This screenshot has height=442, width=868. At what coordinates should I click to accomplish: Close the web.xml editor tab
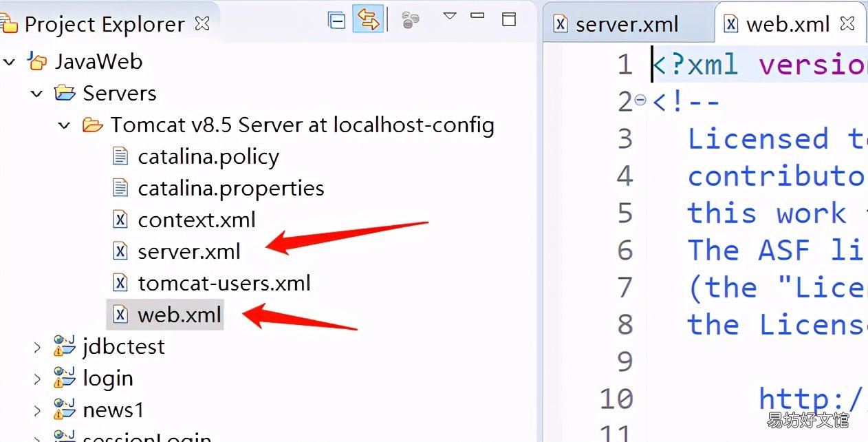[848, 23]
